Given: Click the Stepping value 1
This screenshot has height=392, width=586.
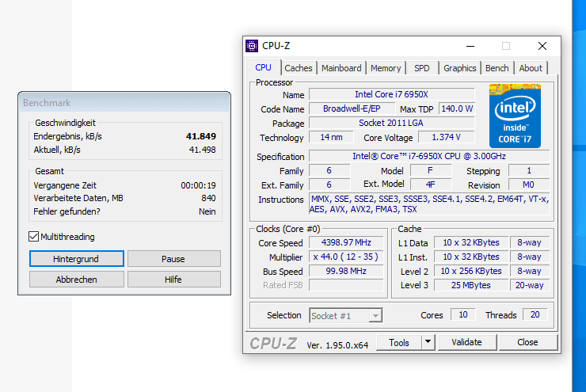Looking at the screenshot, I should pyautogui.click(x=528, y=170).
